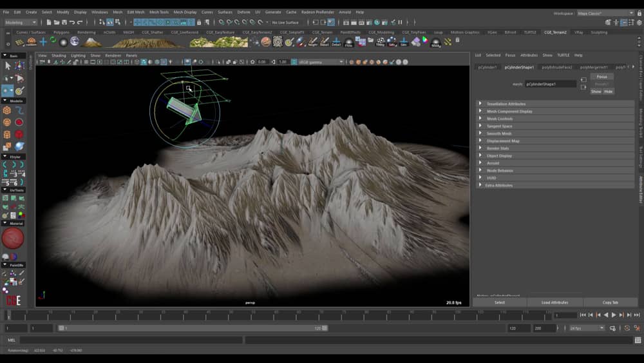Viewport: 644px width, 363px height.
Task: Select the arrow selection tool
Action: tap(7, 65)
